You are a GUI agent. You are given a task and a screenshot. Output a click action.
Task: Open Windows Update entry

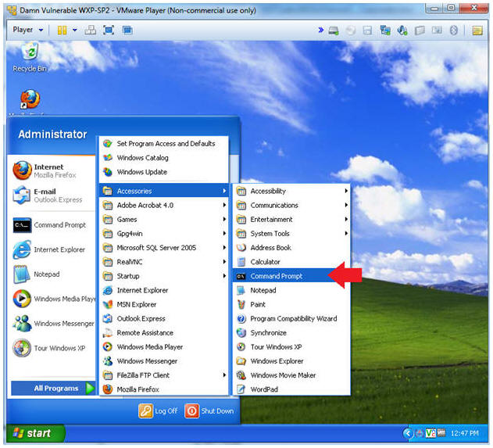coord(164,172)
